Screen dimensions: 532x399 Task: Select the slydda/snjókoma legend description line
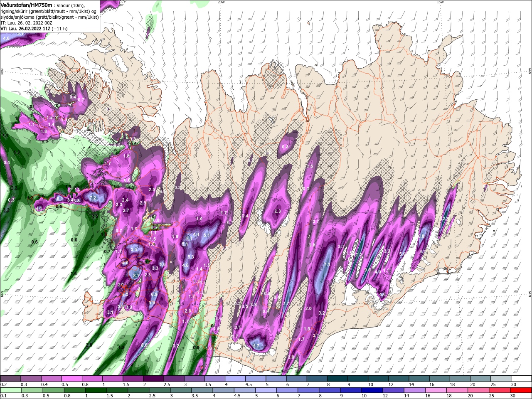click(x=50, y=17)
